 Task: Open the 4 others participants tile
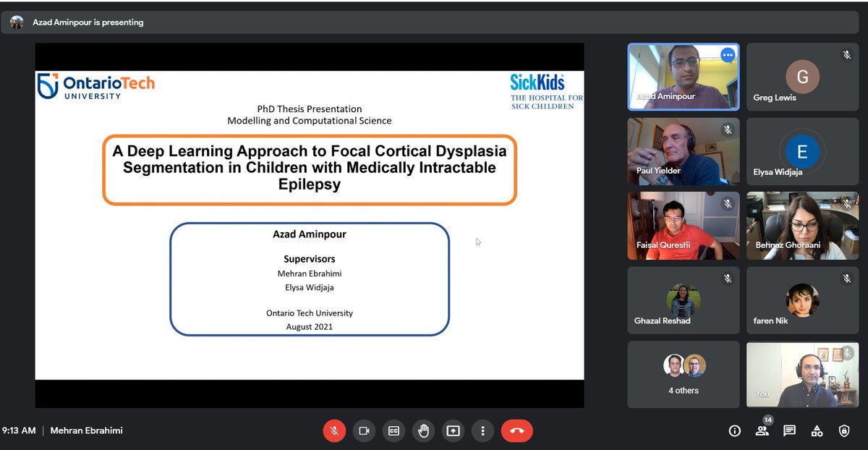coord(684,374)
